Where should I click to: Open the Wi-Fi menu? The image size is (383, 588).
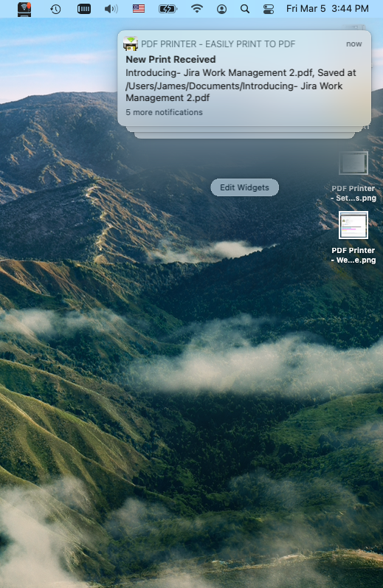(x=197, y=8)
